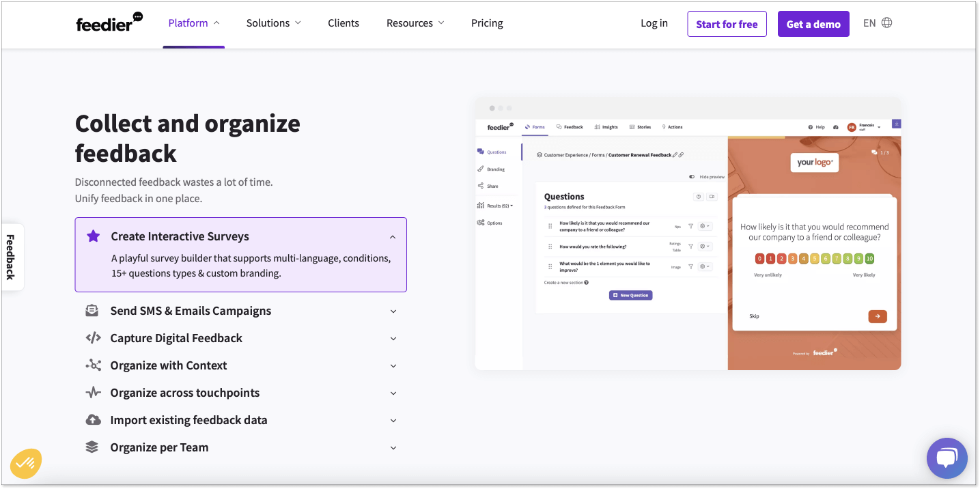The width and height of the screenshot is (980, 489).
Task: Click the pulse icon for Organize across touchpoints
Action: [93, 393]
